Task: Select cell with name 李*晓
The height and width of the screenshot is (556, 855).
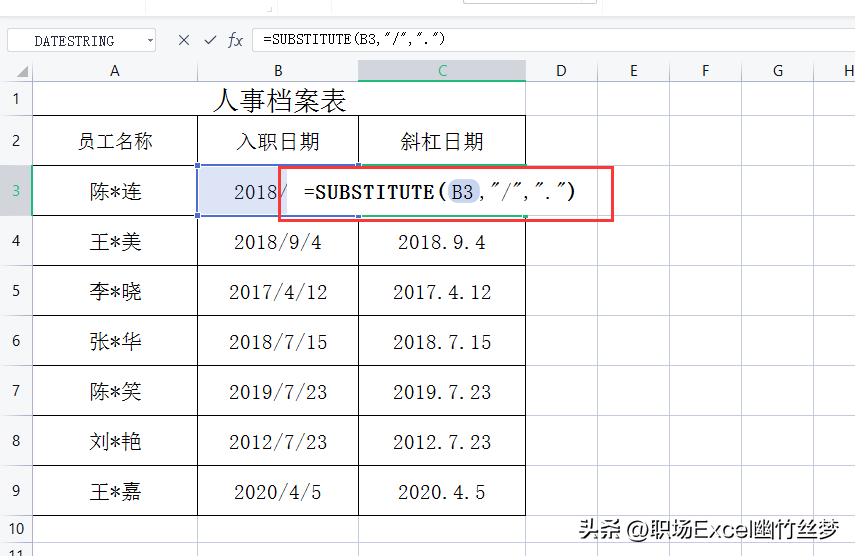Action: (x=115, y=291)
